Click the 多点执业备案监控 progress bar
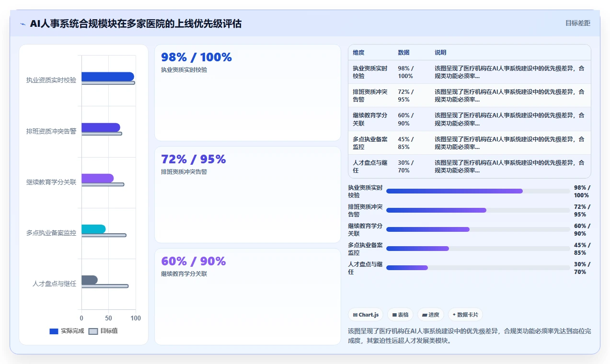This screenshot has width=610, height=364. (478, 249)
